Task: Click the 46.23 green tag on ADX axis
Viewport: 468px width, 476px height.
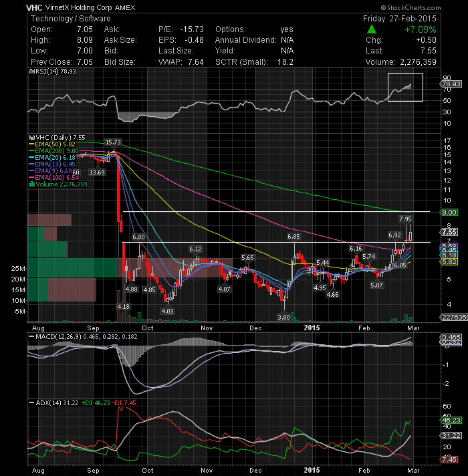Action: click(x=451, y=420)
